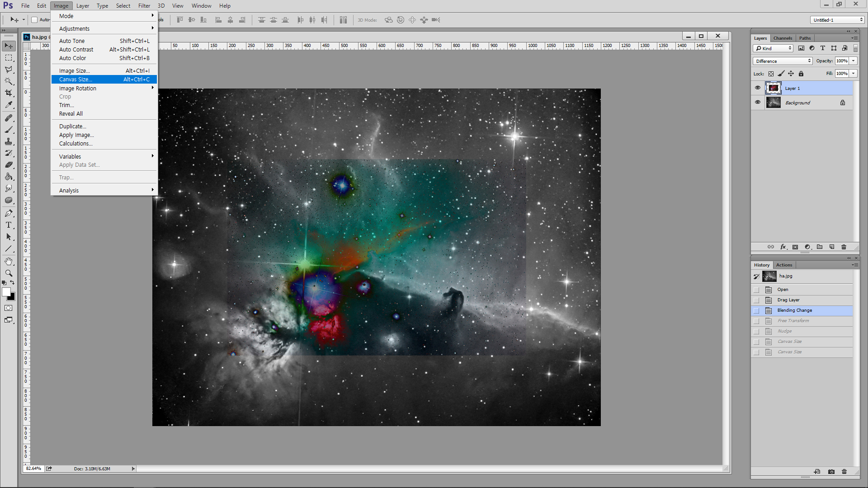Image resolution: width=868 pixels, height=488 pixels.
Task: Select the Background layer row
Action: [x=802, y=103]
